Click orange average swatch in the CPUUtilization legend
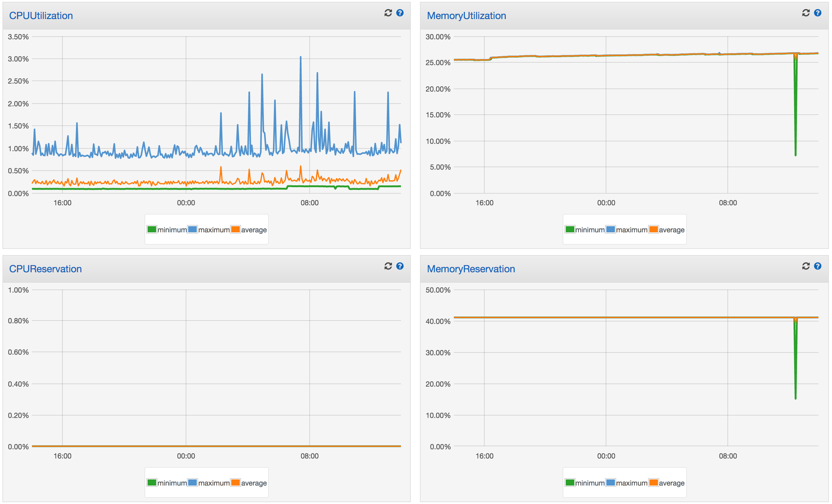Viewport: 832px width, 504px height. click(x=235, y=230)
